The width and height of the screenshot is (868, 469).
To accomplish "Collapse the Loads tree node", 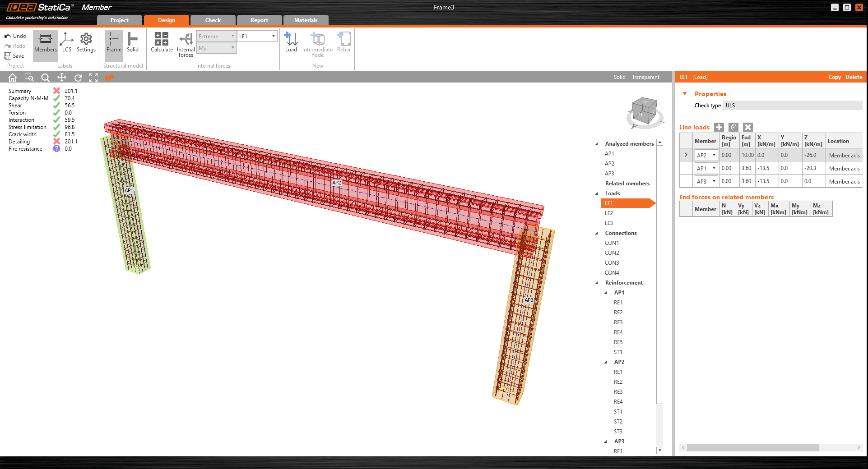I will click(x=596, y=194).
